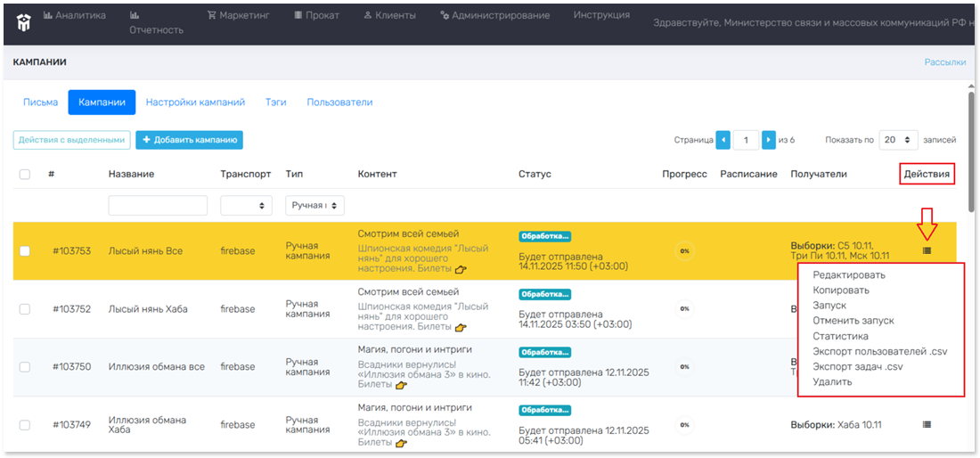Check the box for campaign #103753
Image resolution: width=980 pixels, height=458 pixels.
tap(25, 251)
